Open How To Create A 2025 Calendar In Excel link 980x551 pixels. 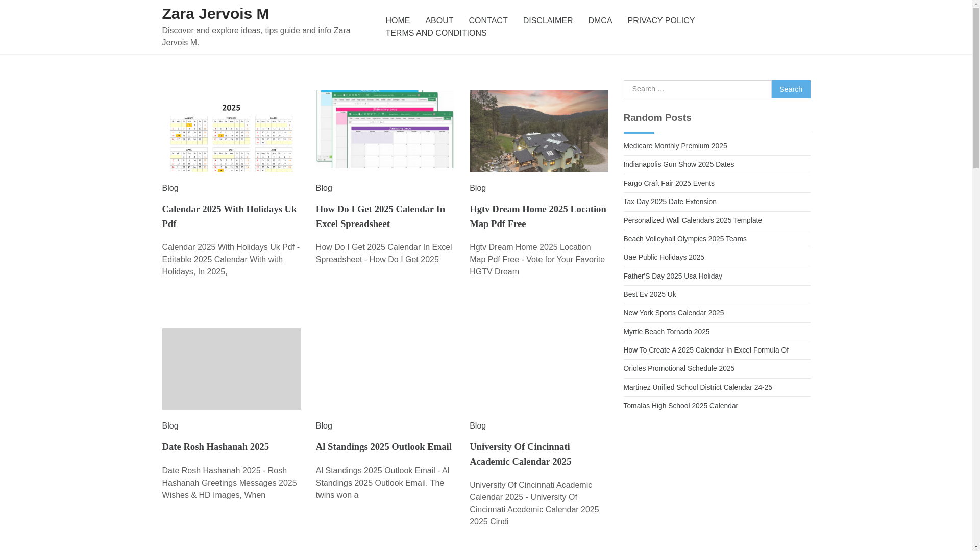coord(706,350)
